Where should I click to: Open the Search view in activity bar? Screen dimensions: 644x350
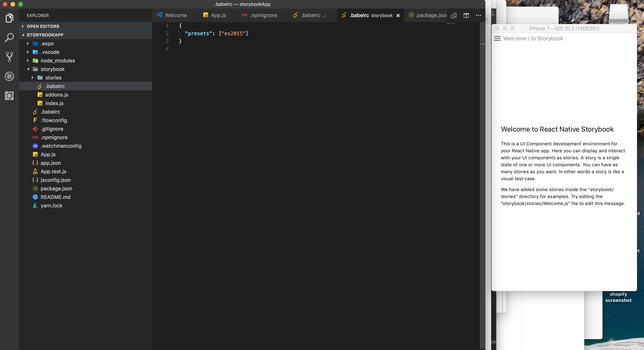[9, 37]
